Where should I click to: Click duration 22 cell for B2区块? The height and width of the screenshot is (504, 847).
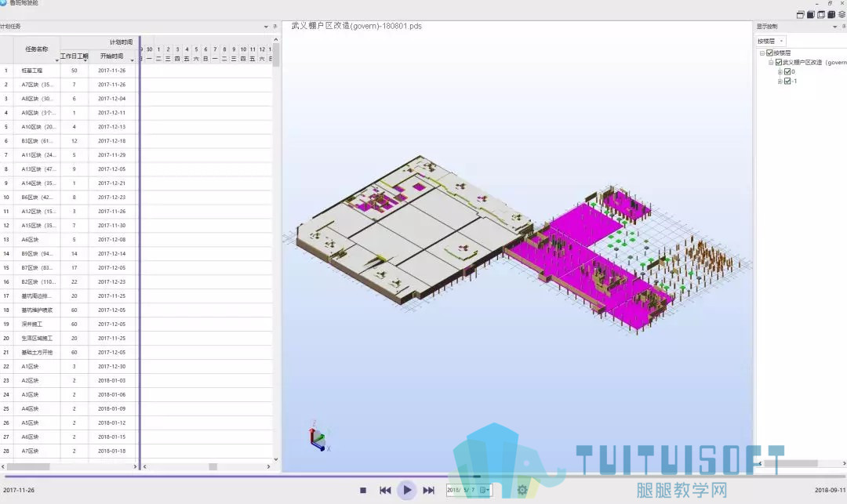74,281
